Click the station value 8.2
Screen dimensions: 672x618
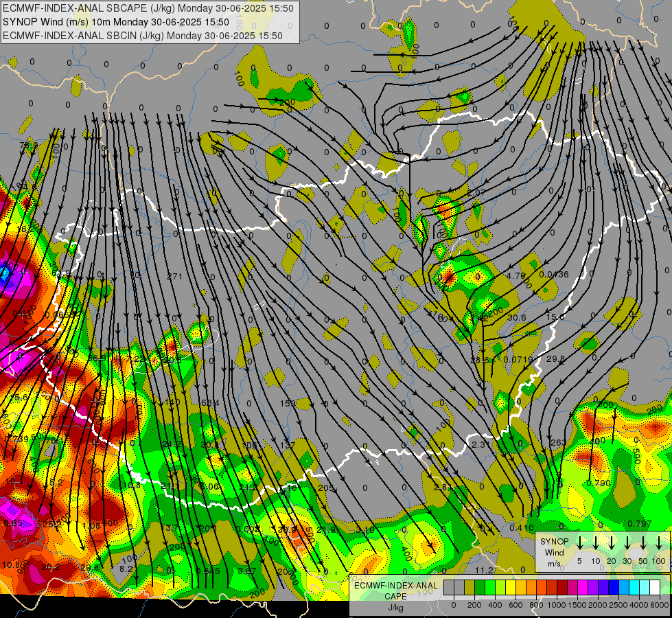pyautogui.click(x=126, y=569)
